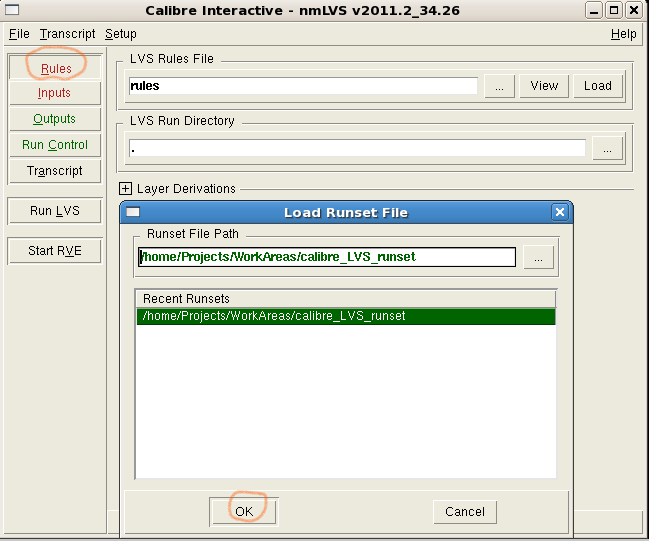Select the Run Control sidebar tab
This screenshot has height=541, width=649.
tap(55, 145)
